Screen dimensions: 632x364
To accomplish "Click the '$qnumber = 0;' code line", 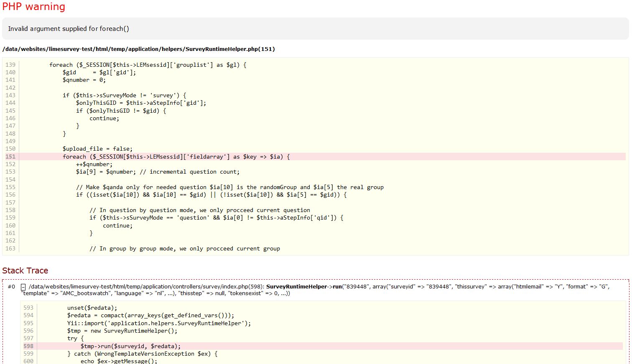I will [84, 80].
